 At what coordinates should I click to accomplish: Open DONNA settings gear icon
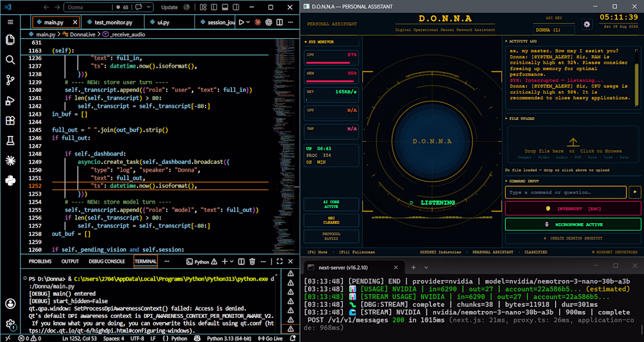(x=587, y=25)
